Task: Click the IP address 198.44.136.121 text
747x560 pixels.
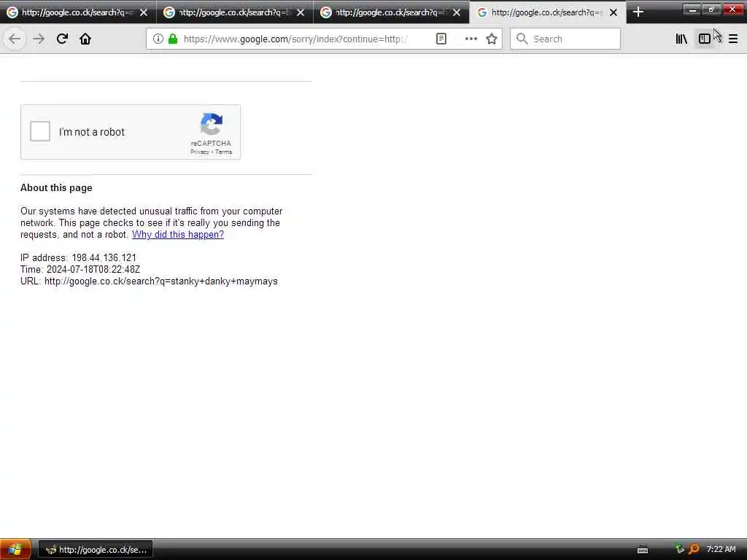Action: pos(78,257)
